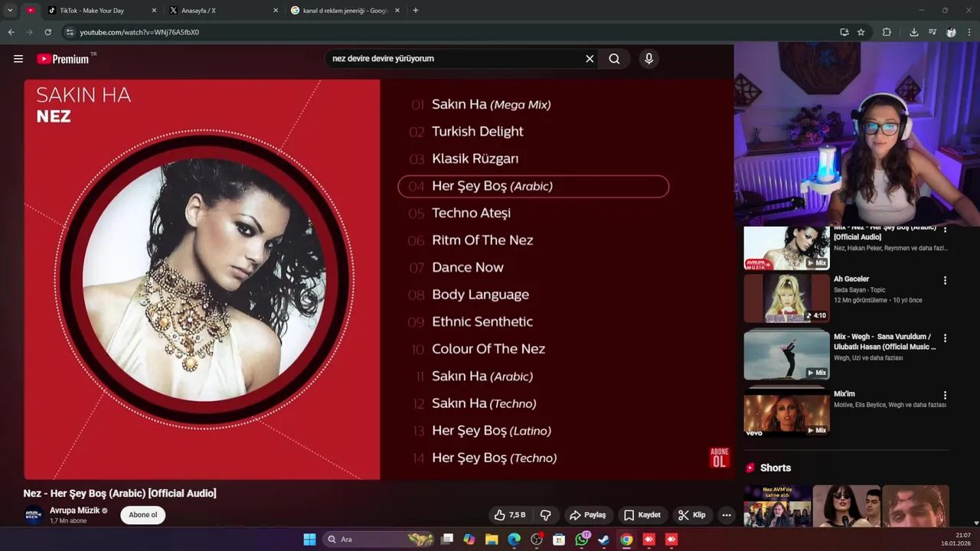Screen dimensions: 980x551
Task: Open Task View on taskbar
Action: pos(448,540)
